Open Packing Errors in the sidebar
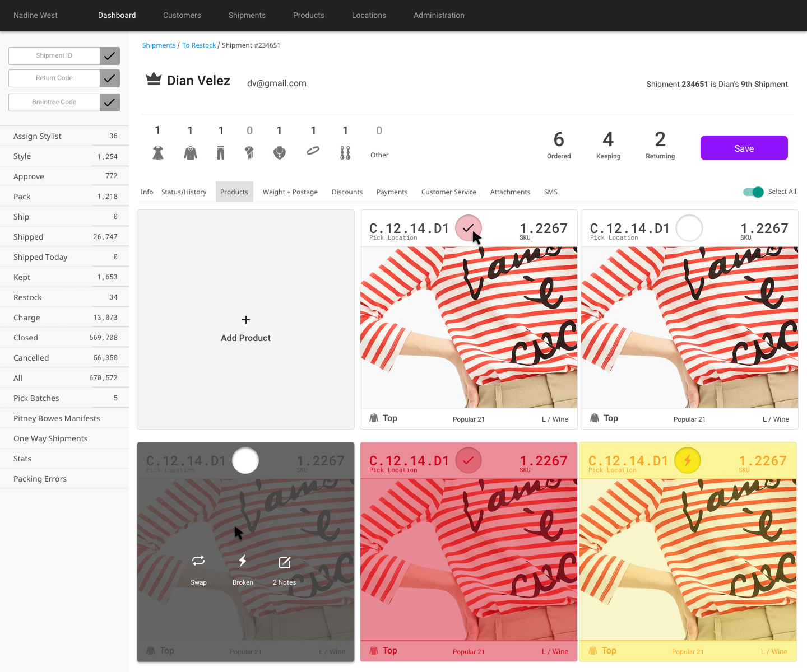Screen dimensions: 807x672 click(64, 479)
